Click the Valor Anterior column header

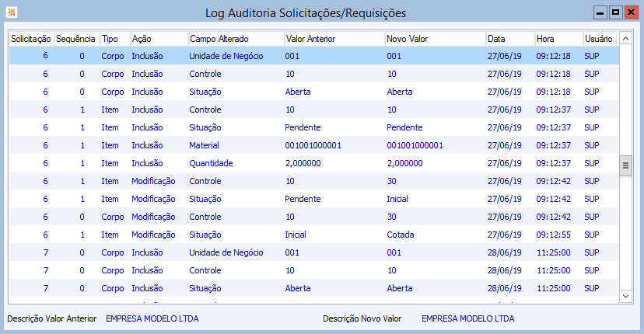pos(334,39)
